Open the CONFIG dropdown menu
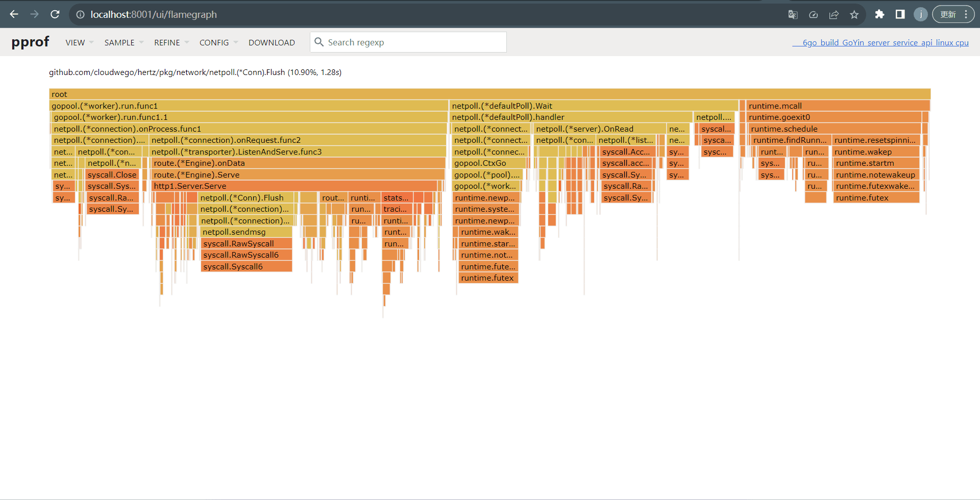 click(218, 42)
